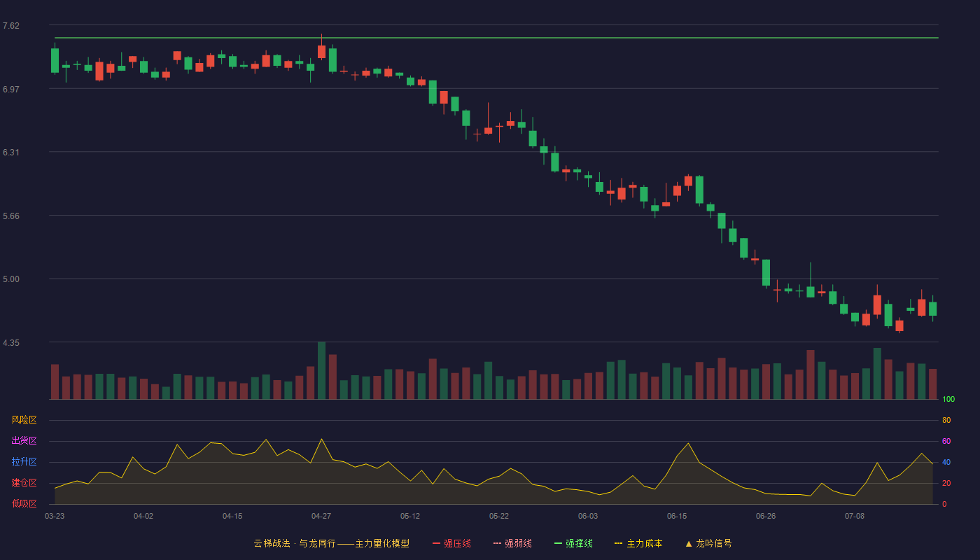Click the green horizontal support line at top

(496, 38)
